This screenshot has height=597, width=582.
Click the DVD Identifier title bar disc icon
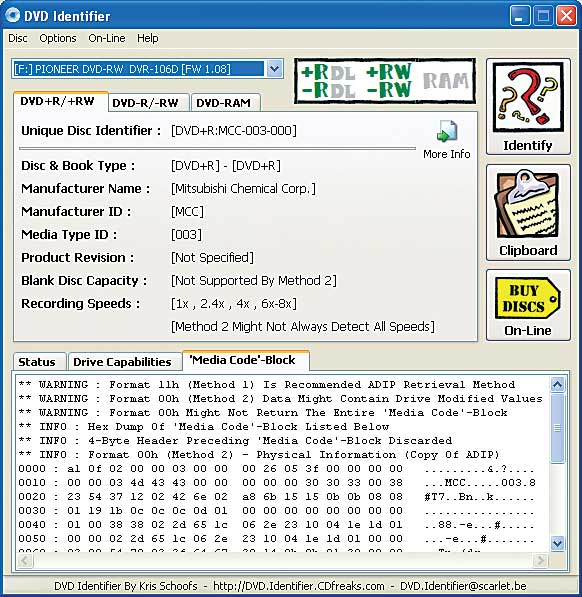point(12,16)
